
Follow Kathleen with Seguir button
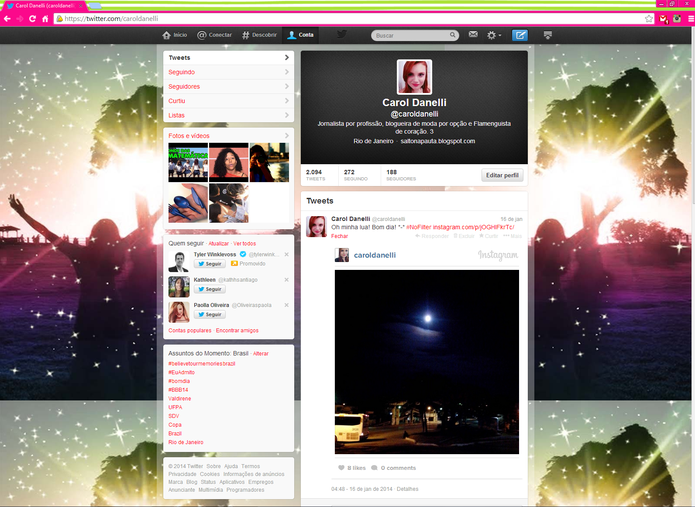210,289
